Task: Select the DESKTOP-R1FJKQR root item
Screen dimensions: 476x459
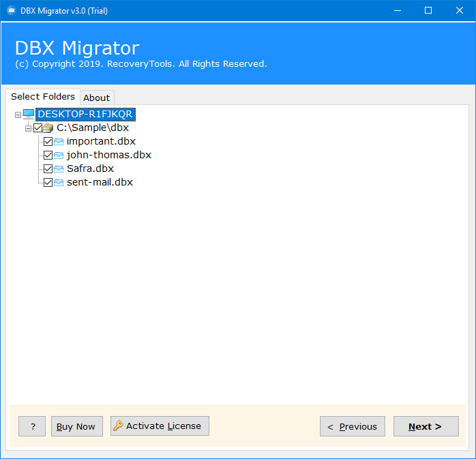Action: tap(85, 114)
